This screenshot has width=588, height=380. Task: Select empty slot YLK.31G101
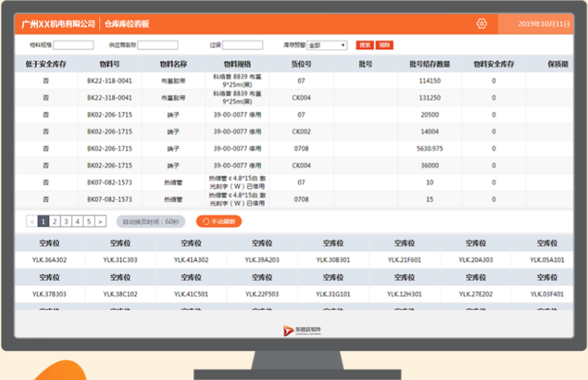tap(333, 294)
